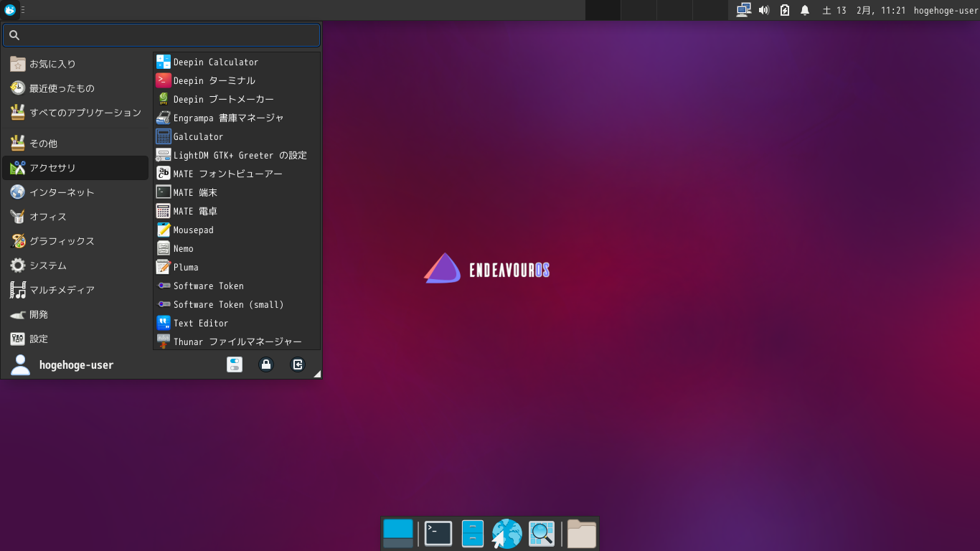Switch to インターネット category
This screenshot has width=980, height=551.
(75, 192)
